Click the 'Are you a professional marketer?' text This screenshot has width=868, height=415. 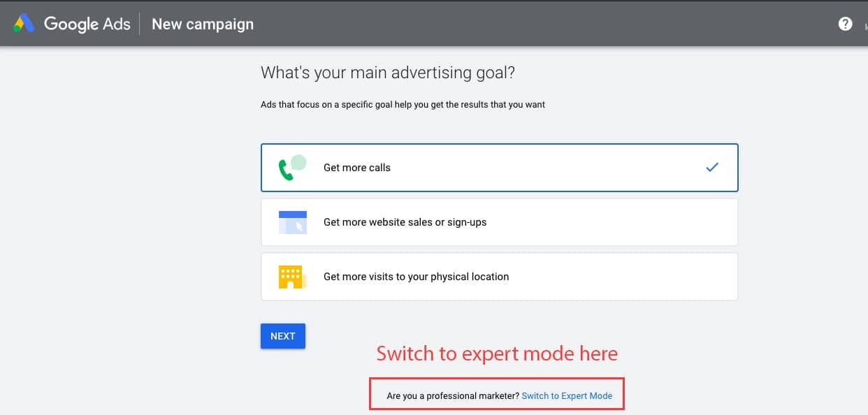(453, 396)
